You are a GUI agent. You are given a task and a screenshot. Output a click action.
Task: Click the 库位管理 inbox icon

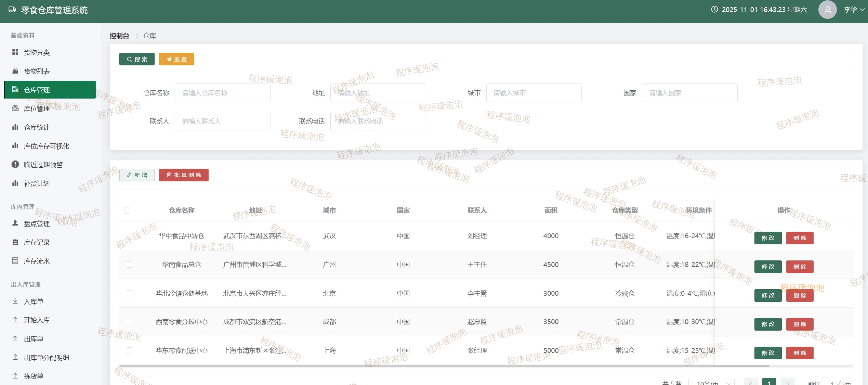point(15,108)
